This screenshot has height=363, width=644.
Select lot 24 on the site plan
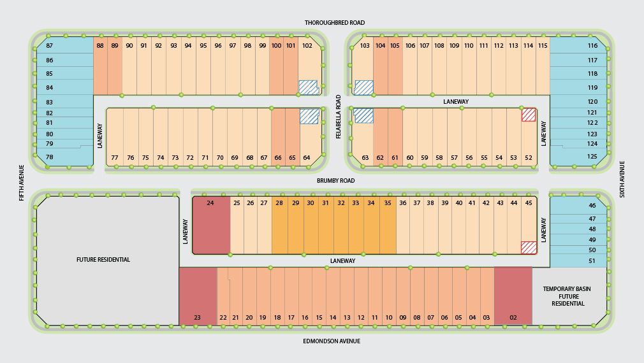[211, 225]
